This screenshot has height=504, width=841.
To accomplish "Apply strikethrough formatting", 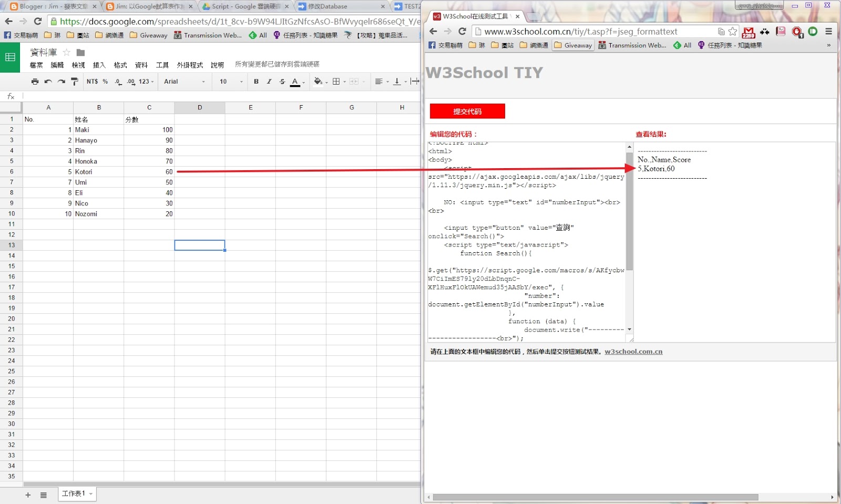I will (282, 81).
